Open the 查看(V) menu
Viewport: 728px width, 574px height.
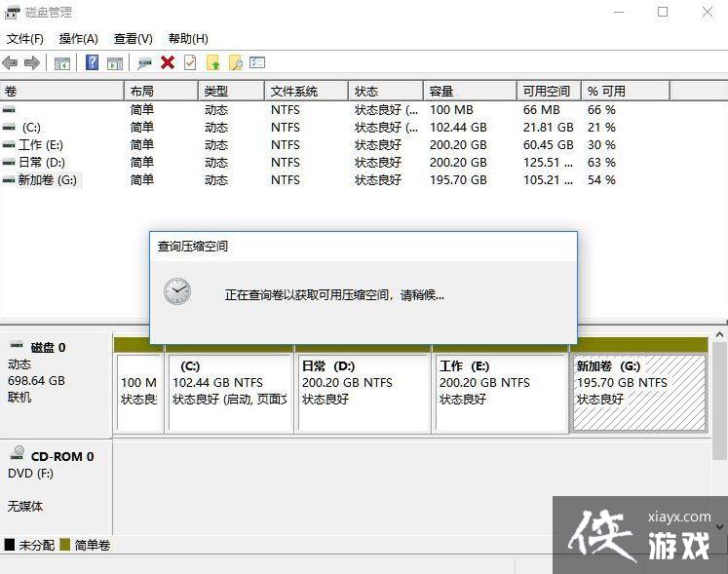tap(134, 39)
